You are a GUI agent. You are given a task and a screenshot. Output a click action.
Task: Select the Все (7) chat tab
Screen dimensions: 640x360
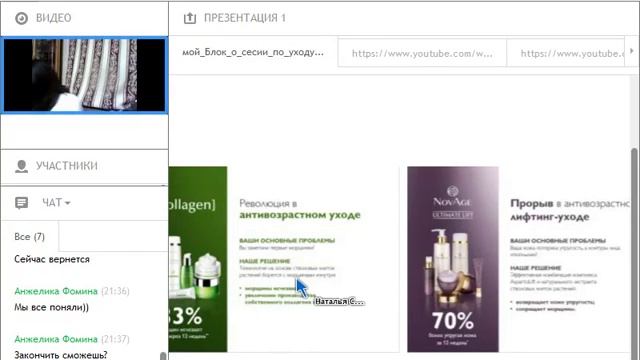pyautogui.click(x=29, y=237)
